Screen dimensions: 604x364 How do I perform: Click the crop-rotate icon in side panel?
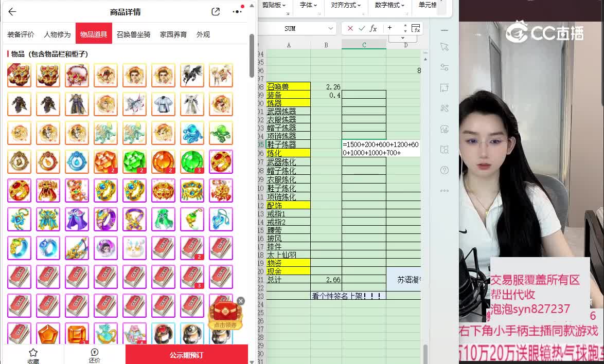click(445, 88)
